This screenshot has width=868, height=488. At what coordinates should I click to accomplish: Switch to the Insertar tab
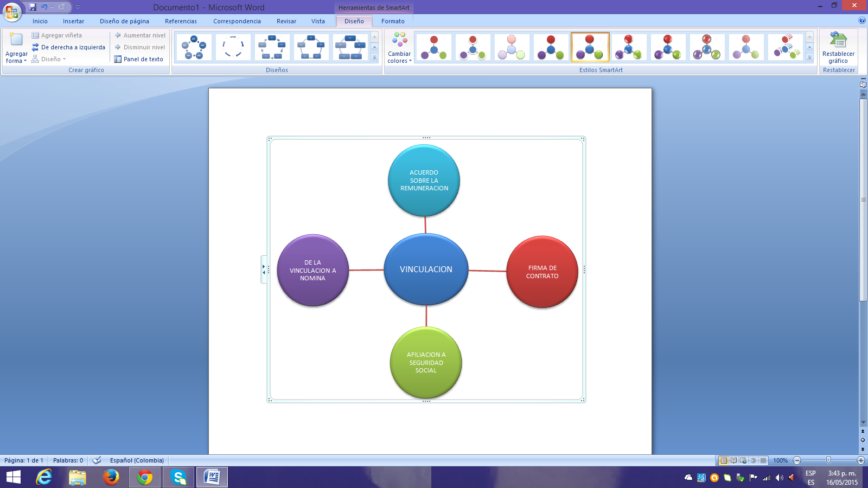[73, 21]
